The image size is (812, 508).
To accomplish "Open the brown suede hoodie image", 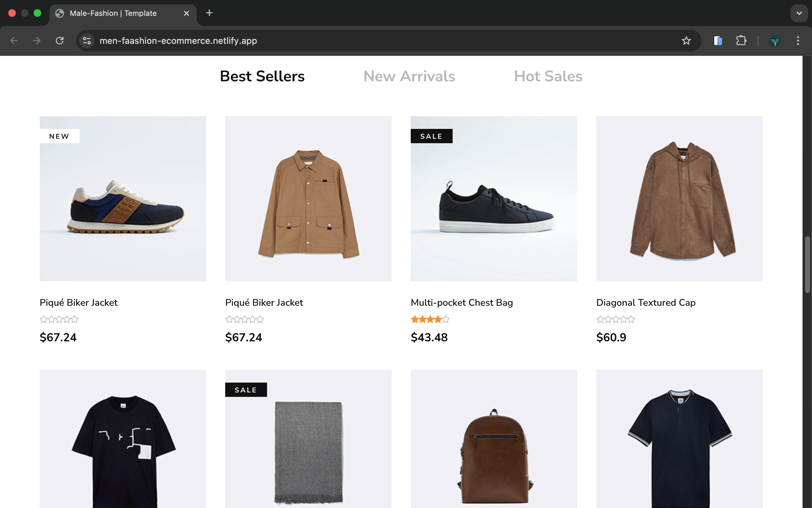I will click(679, 198).
